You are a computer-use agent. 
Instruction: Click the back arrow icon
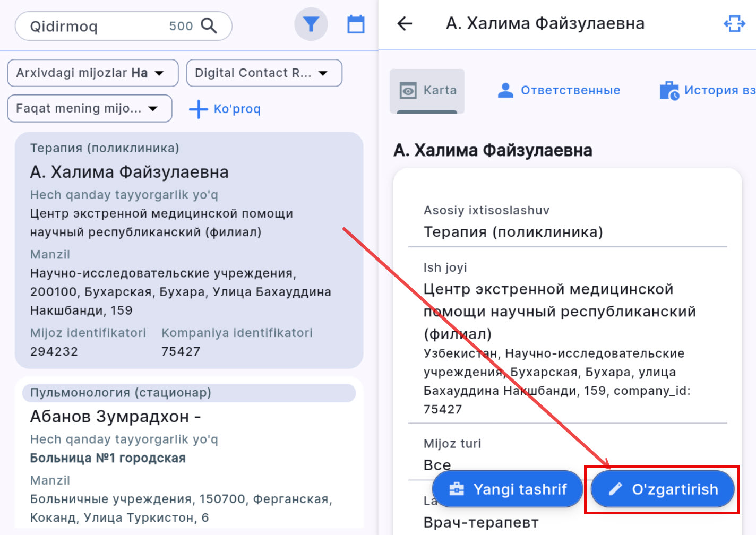pyautogui.click(x=405, y=23)
